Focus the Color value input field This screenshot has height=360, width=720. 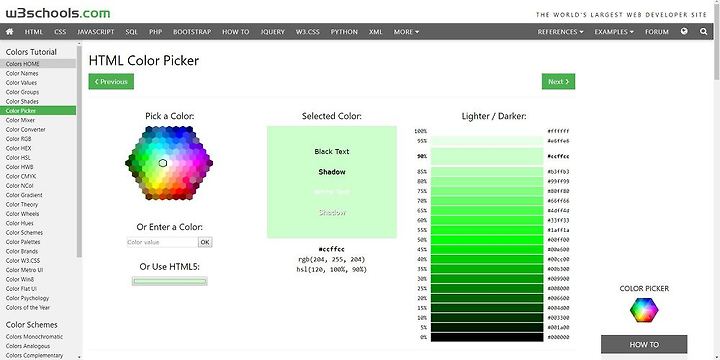[x=162, y=242]
